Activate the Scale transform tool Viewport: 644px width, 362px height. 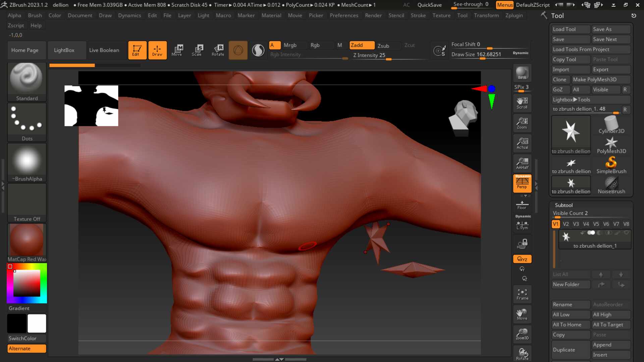point(197,50)
